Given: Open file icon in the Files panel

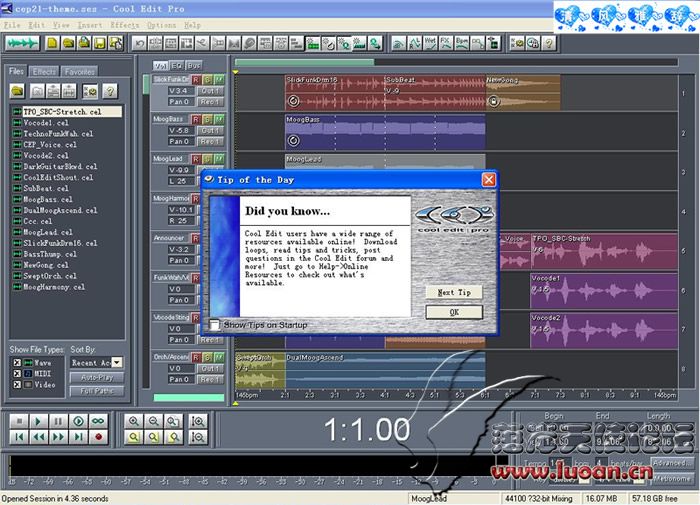Looking at the screenshot, I should (x=17, y=91).
